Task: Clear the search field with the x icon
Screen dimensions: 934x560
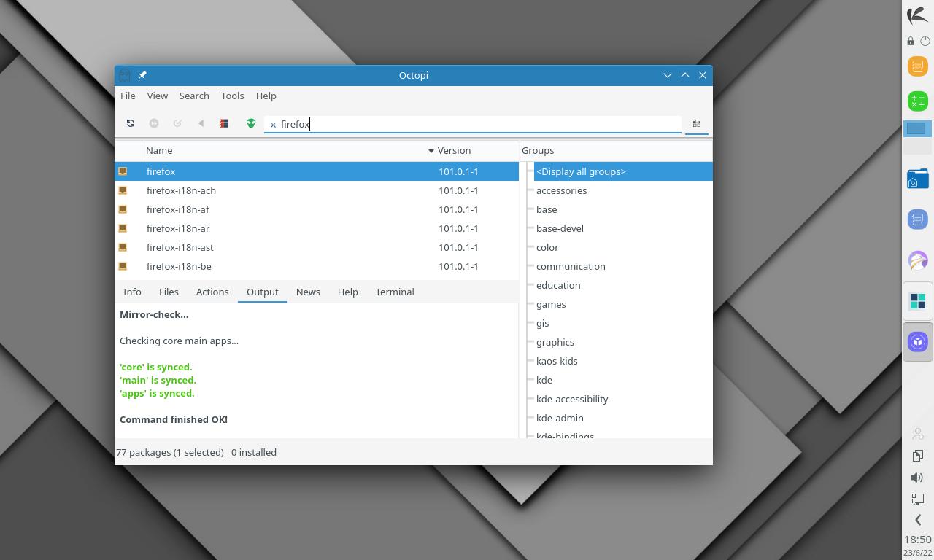Action: point(273,125)
